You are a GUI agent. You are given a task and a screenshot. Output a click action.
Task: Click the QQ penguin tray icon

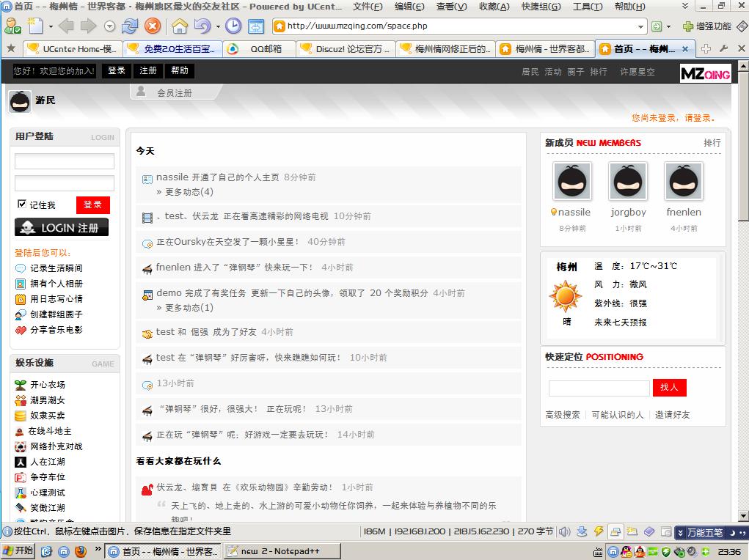pyautogui.click(x=626, y=552)
